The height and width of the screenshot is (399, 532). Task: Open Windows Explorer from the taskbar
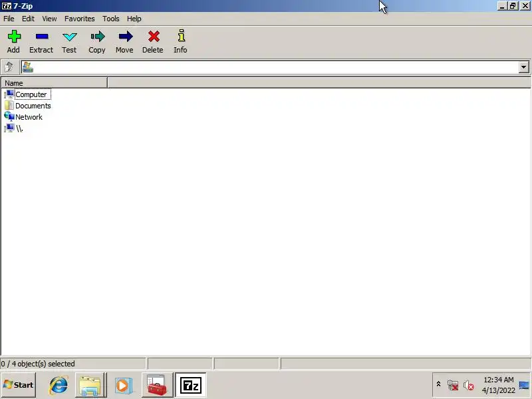point(90,385)
